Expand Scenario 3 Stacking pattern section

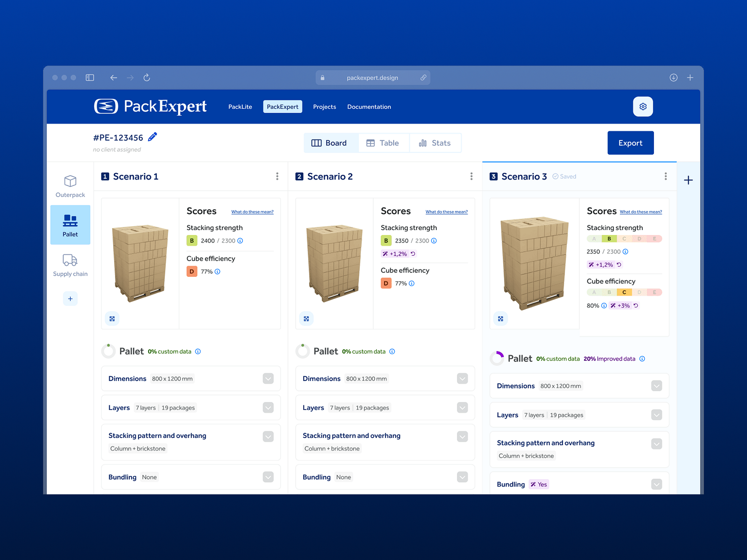[x=657, y=444]
